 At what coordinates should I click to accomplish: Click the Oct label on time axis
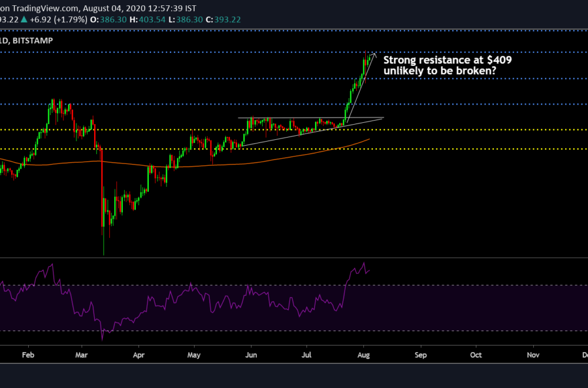tap(476, 354)
